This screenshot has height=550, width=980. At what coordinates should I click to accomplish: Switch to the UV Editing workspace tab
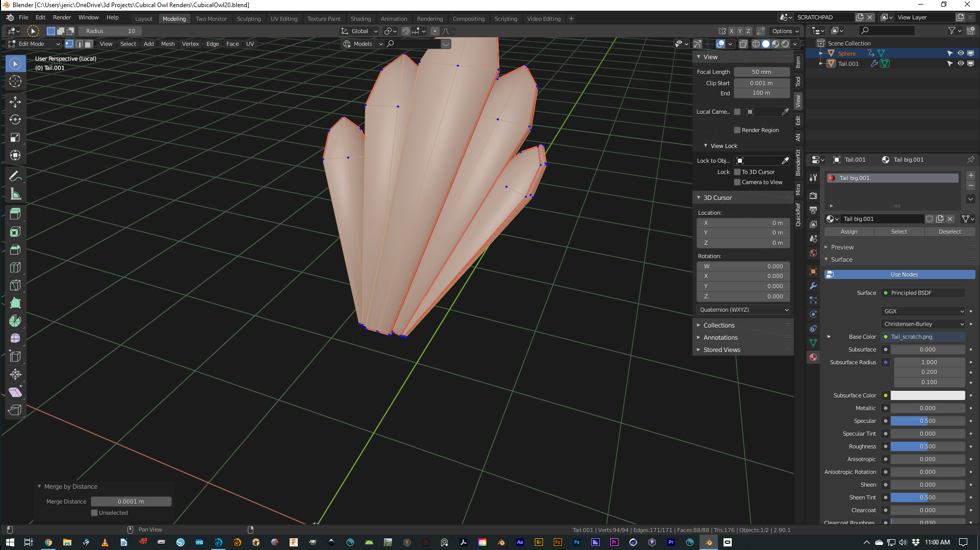coord(283,19)
